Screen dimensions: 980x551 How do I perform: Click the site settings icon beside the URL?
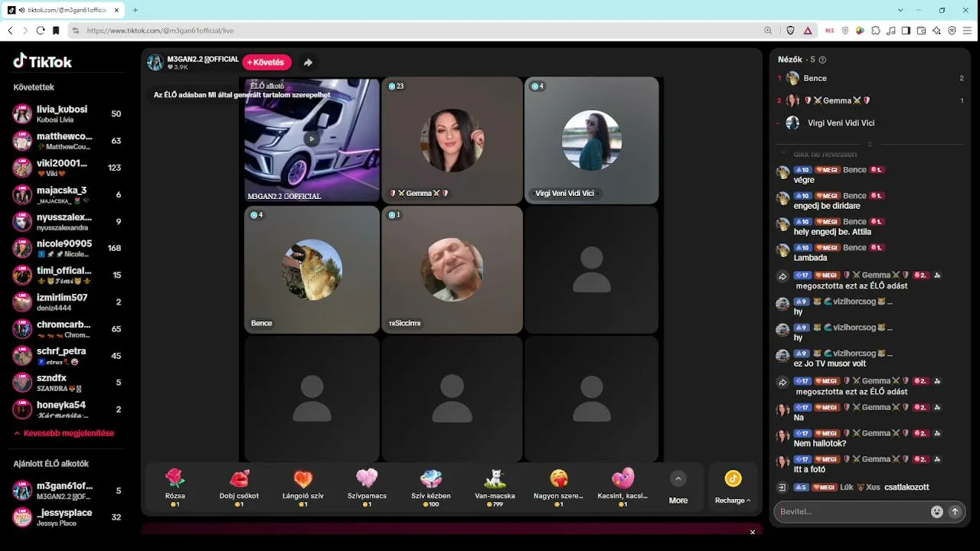coord(75,31)
